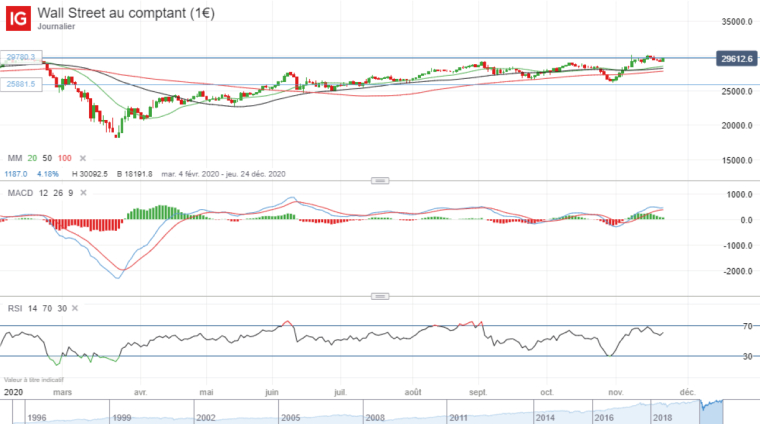Click the RSI 30 oversold level label

pos(748,356)
